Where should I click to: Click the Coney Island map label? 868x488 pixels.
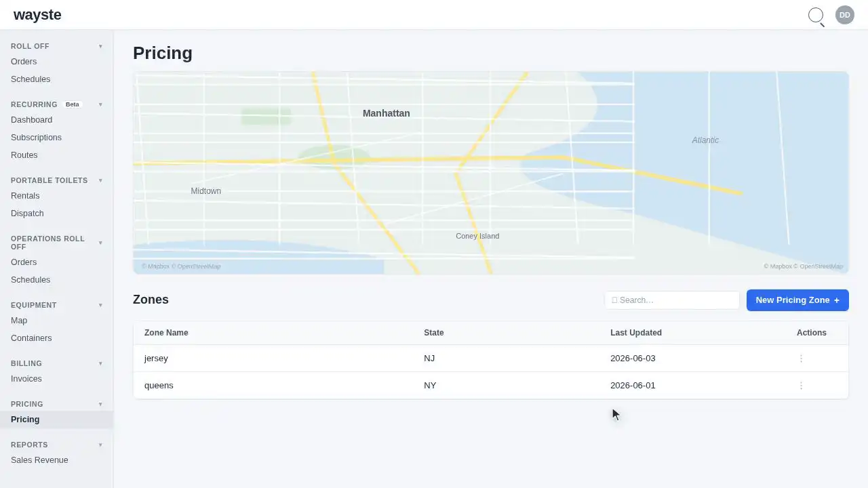coord(477,236)
